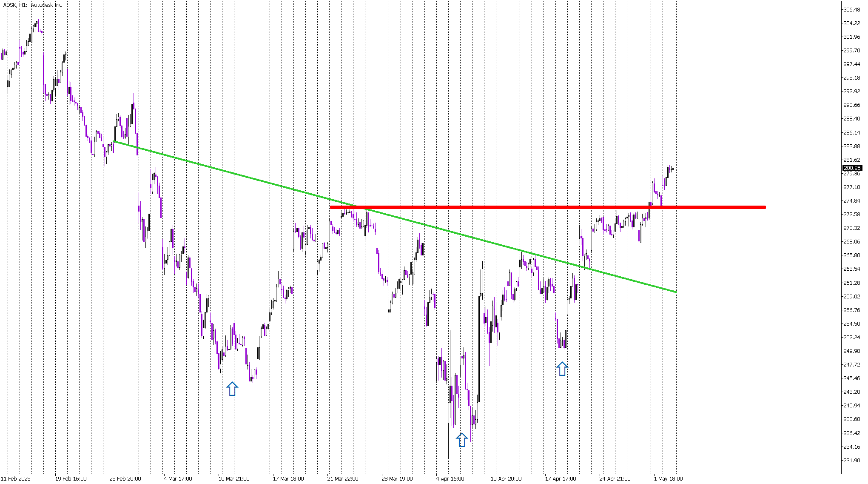Click the 19 Feb 16:00 time label
Screen dimensions: 868x484
coord(71,479)
